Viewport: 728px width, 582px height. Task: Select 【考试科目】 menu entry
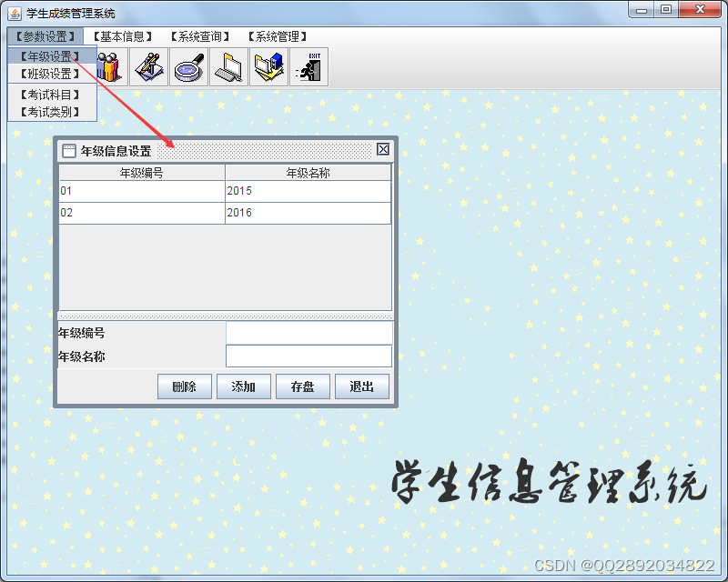point(50,95)
